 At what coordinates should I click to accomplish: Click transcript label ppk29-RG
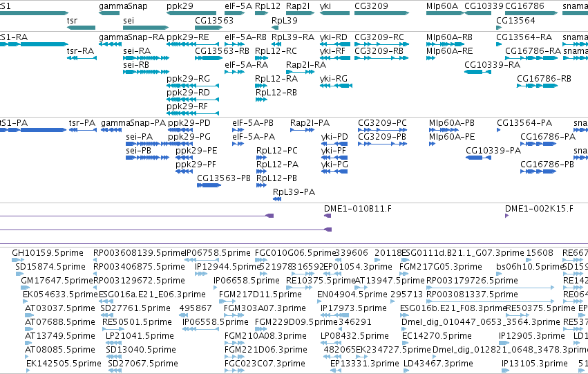point(188,79)
